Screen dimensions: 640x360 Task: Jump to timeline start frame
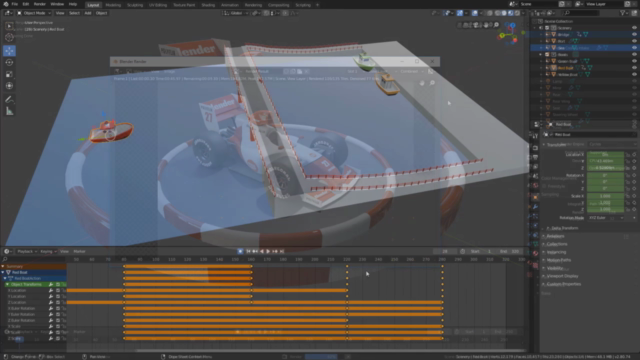pyautogui.click(x=248, y=251)
